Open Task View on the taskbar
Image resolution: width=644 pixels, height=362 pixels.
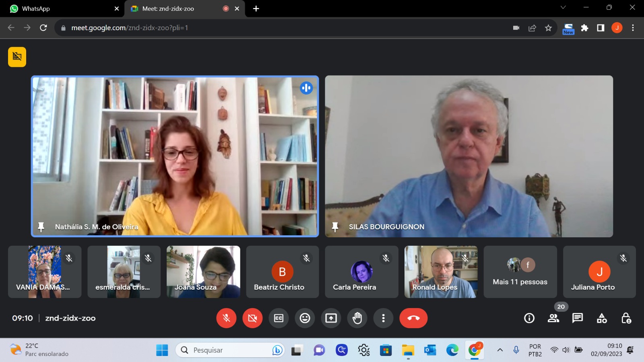pos(297,350)
